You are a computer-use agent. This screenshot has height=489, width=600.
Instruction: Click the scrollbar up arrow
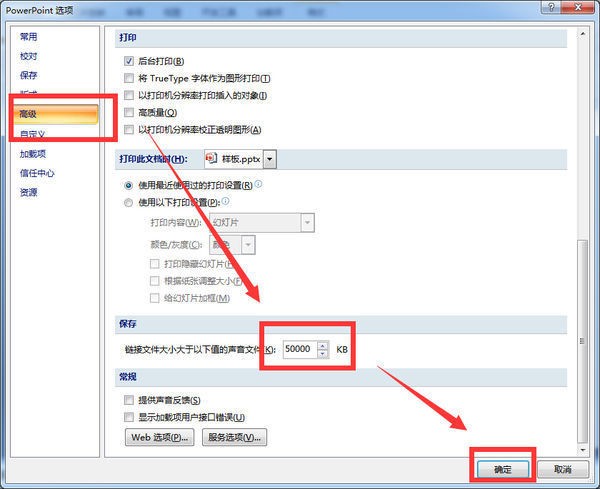click(x=582, y=34)
